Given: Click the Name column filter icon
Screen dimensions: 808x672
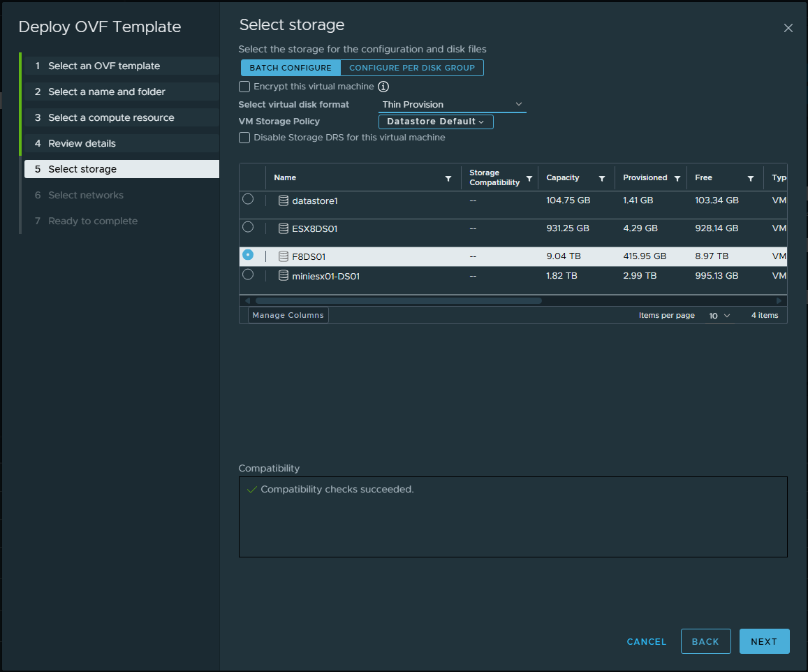Looking at the screenshot, I should pos(448,179).
